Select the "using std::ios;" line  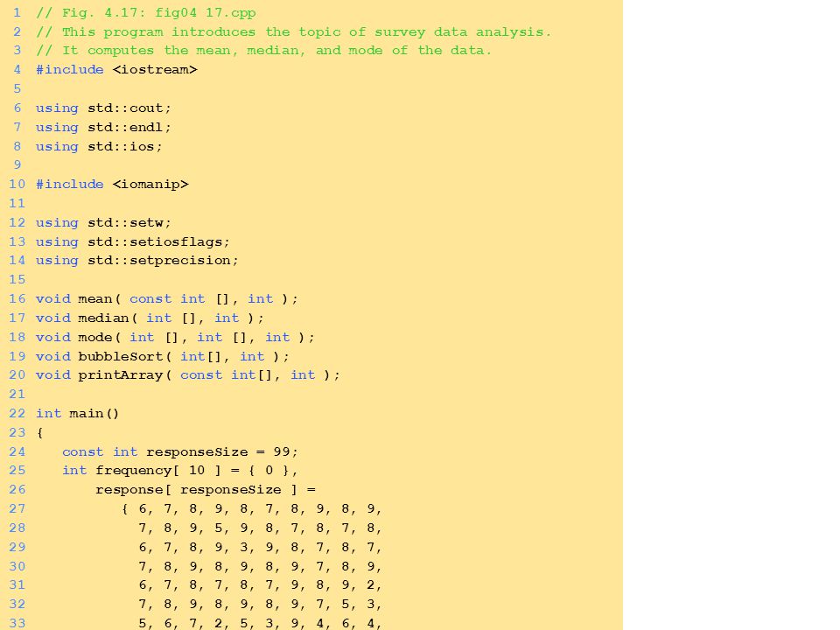(x=99, y=147)
